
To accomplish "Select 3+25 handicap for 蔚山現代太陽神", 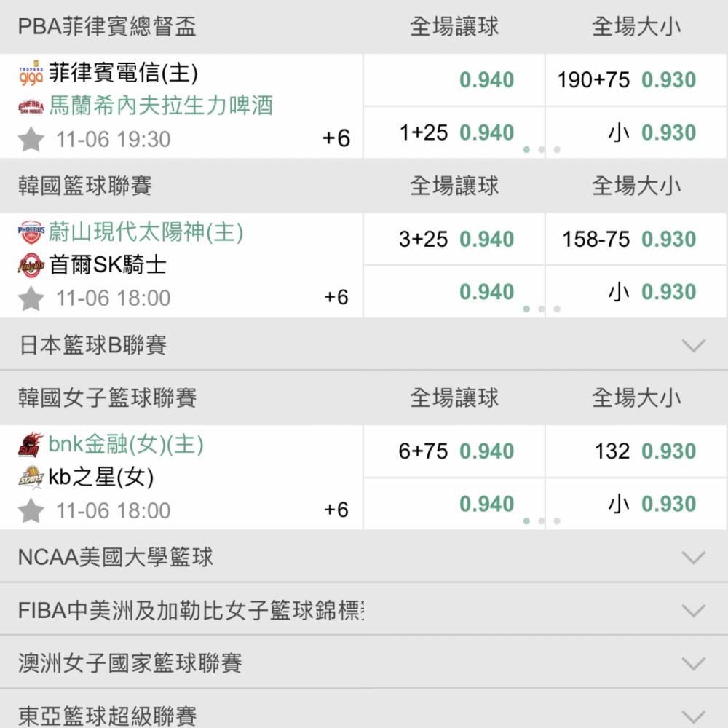I will coord(454,239).
